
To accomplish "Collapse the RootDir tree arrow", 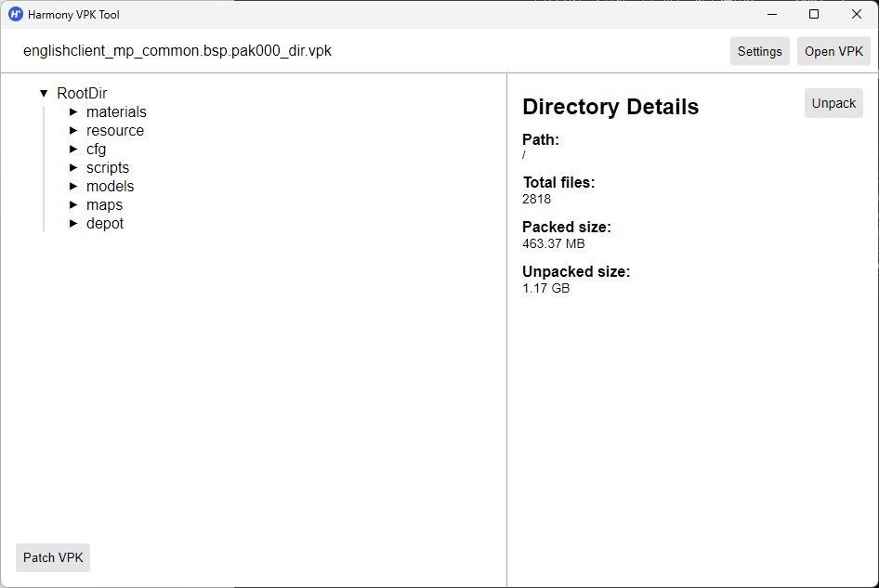I will (44, 94).
